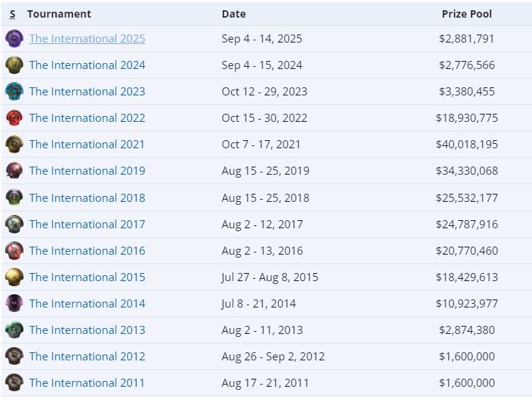Click the icon beside The International 2019
Screen dimensions: 532x400
(x=14, y=171)
